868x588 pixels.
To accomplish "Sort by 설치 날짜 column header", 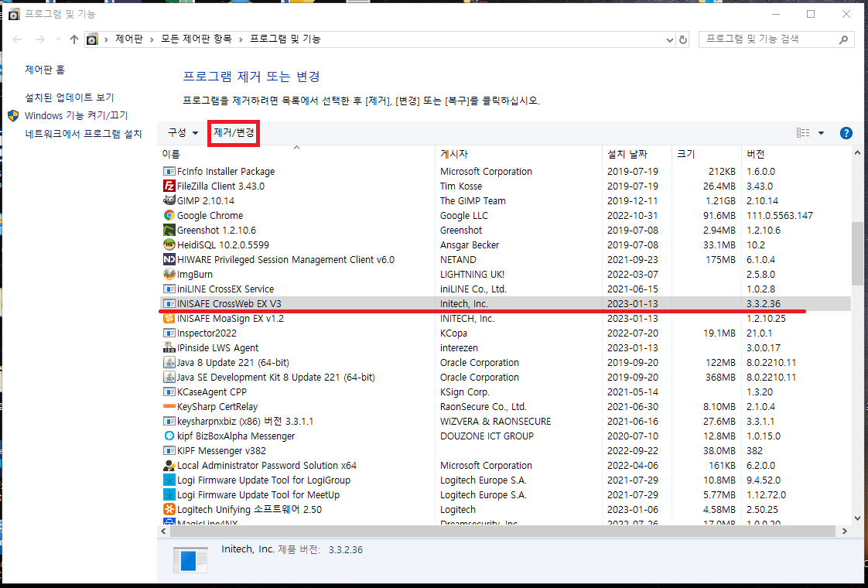I will coord(637,154).
